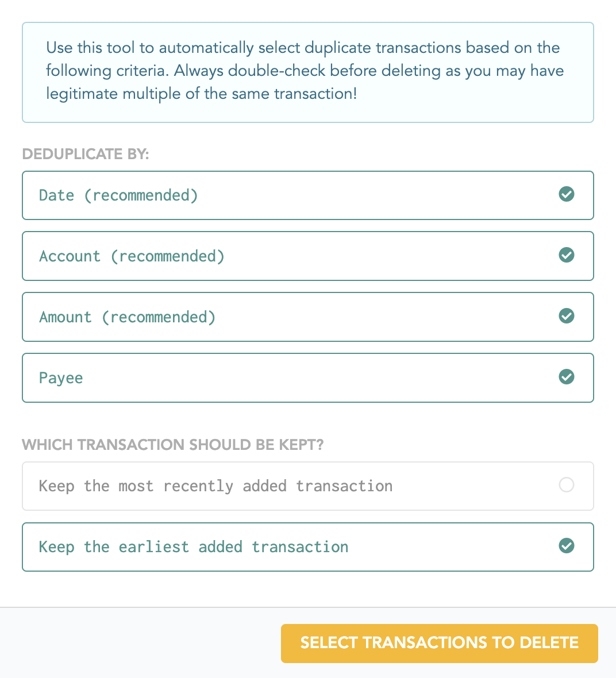The image size is (616, 678).
Task: Select the empty circle for most recently added
Action: point(566,485)
